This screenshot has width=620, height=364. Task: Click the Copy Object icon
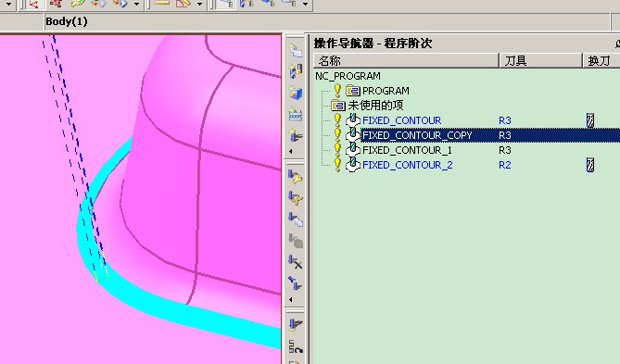click(x=295, y=219)
